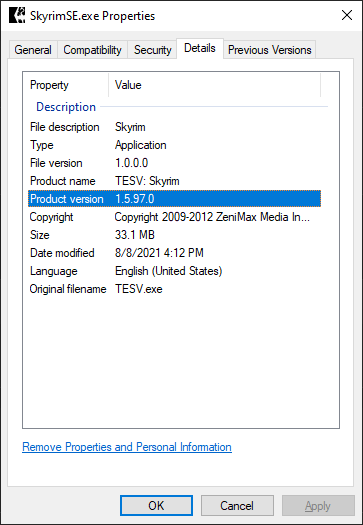The height and width of the screenshot is (525, 363).
Task: Click the SkyrimSE.exe icon in title bar
Action: [17, 15]
